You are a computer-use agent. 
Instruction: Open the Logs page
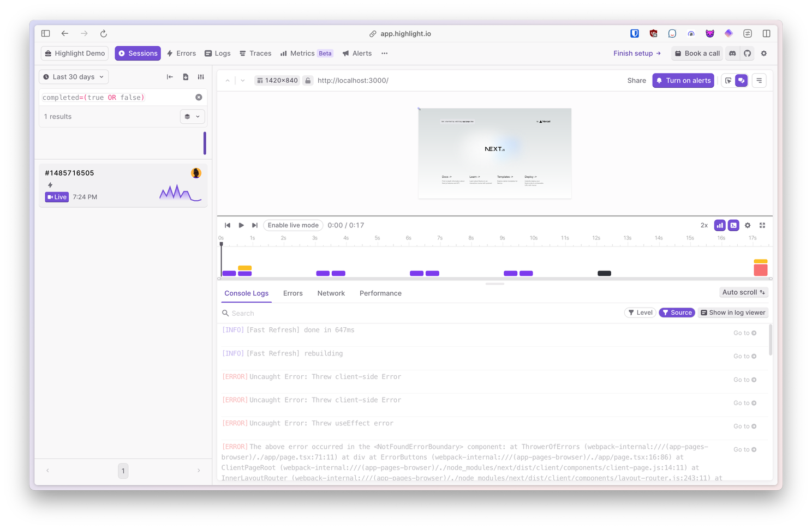point(218,53)
